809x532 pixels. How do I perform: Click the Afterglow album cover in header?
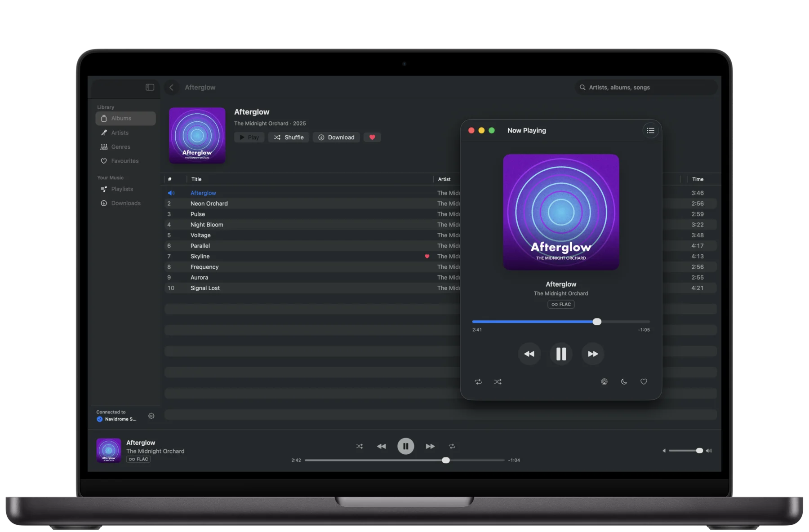pyautogui.click(x=197, y=135)
